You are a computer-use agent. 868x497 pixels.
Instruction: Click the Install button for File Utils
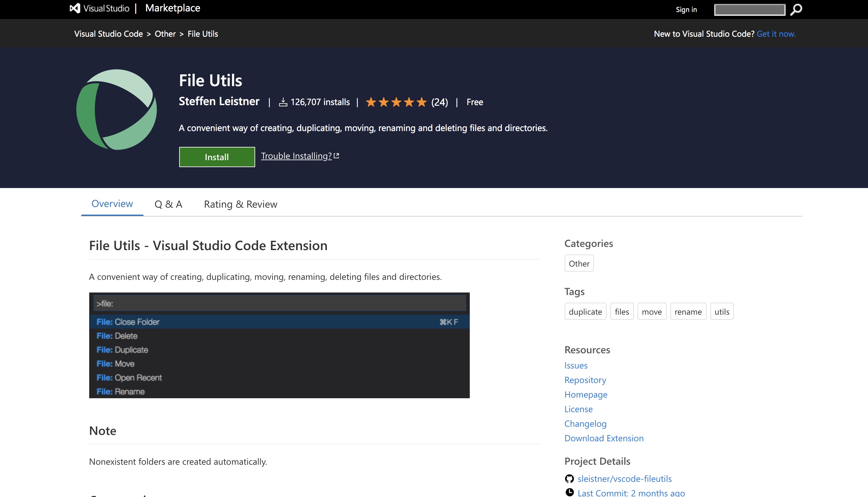[217, 157]
